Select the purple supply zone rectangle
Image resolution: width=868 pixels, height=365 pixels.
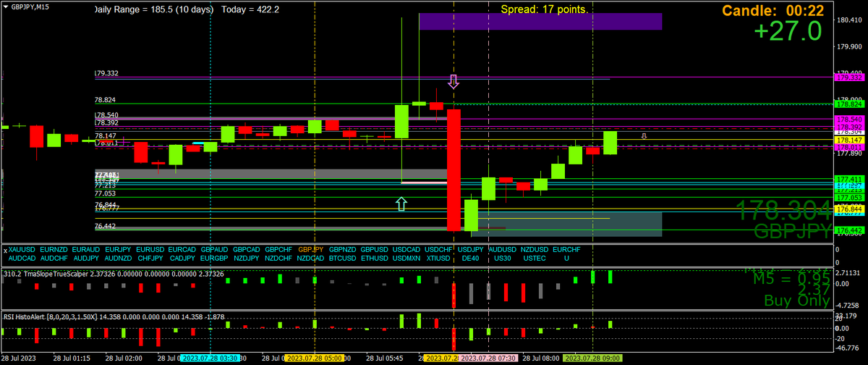(540, 22)
